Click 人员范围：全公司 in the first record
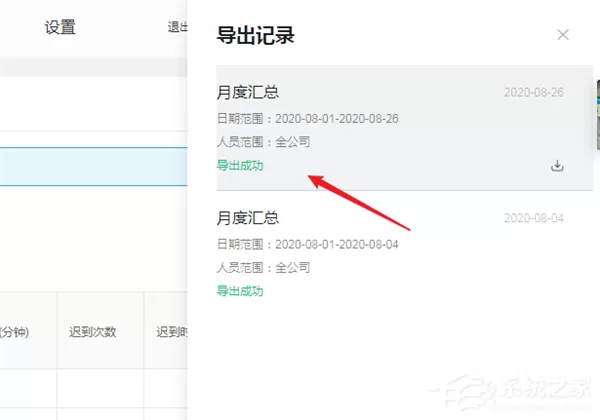 (263, 142)
